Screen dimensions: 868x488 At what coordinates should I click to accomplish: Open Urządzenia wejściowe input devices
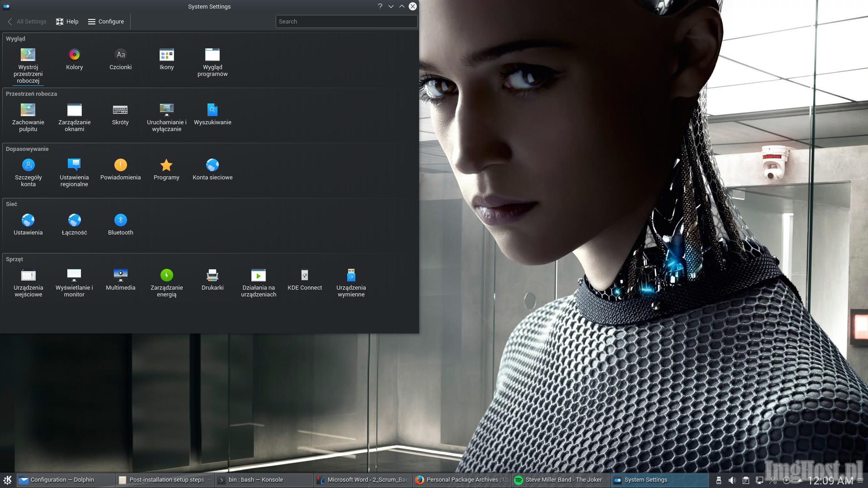pos(28,283)
